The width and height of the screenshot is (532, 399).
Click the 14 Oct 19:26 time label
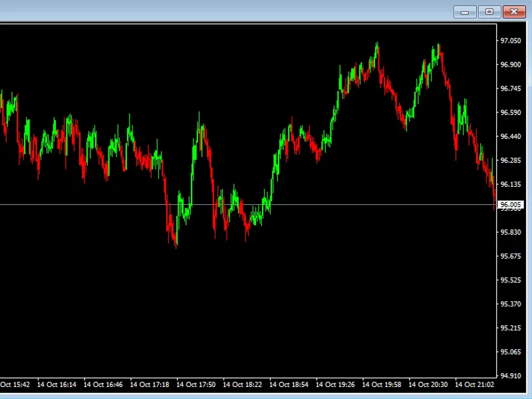[x=336, y=384]
